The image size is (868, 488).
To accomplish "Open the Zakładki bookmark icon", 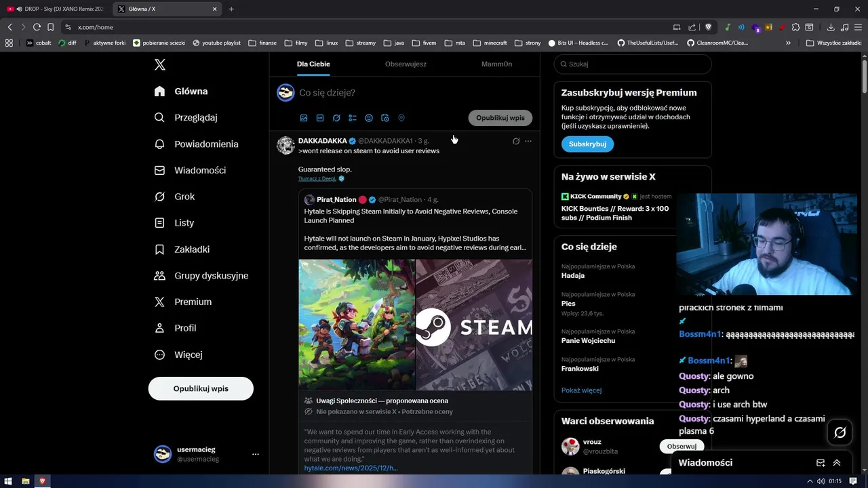I will (159, 249).
